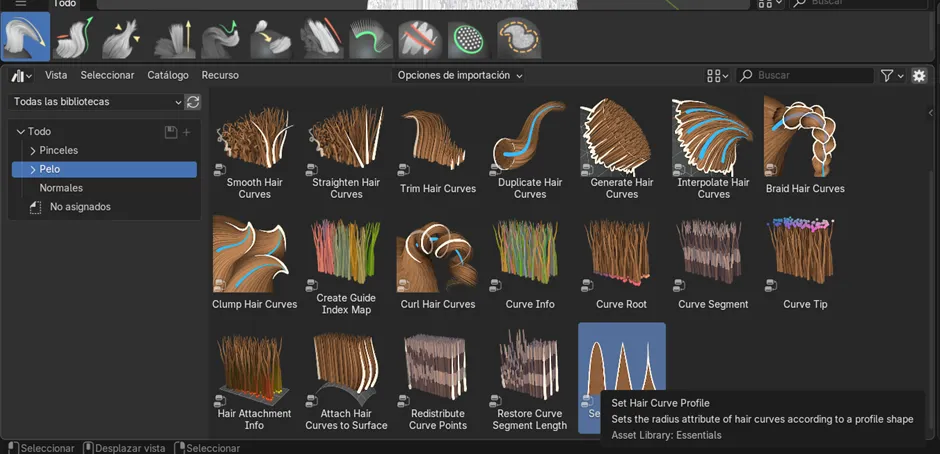Select the Braid Hair Curves asset thumbnail
940x454 pixels.
point(804,139)
